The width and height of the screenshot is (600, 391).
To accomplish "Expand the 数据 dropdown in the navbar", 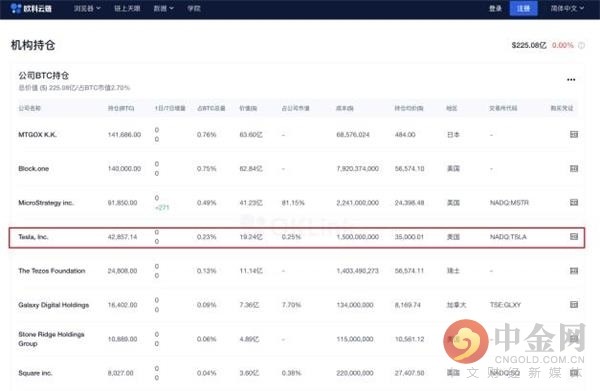I will coord(163,8).
